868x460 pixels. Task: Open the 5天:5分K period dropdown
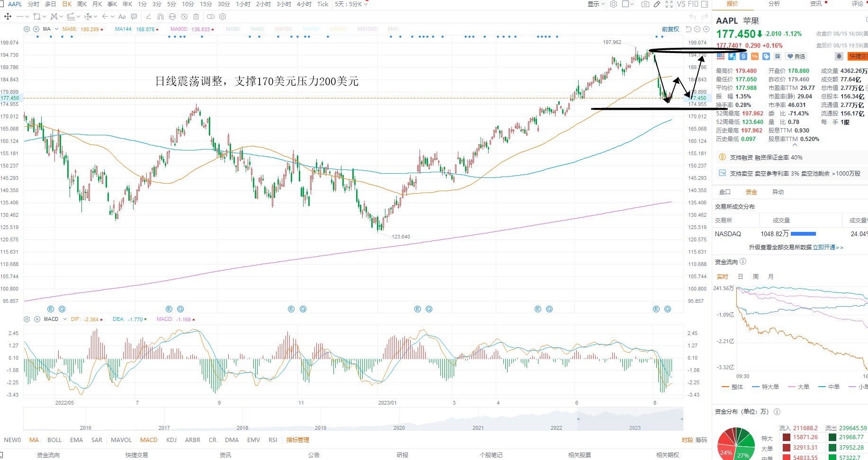(x=351, y=4)
